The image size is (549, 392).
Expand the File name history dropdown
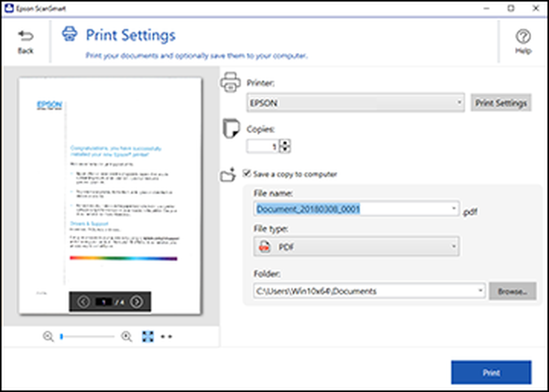pos(454,209)
